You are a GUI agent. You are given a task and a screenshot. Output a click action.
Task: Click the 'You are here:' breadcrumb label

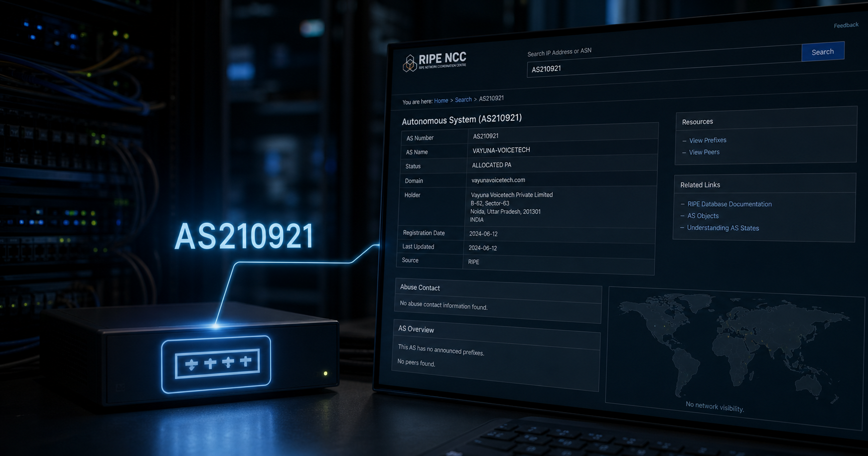pos(417,102)
